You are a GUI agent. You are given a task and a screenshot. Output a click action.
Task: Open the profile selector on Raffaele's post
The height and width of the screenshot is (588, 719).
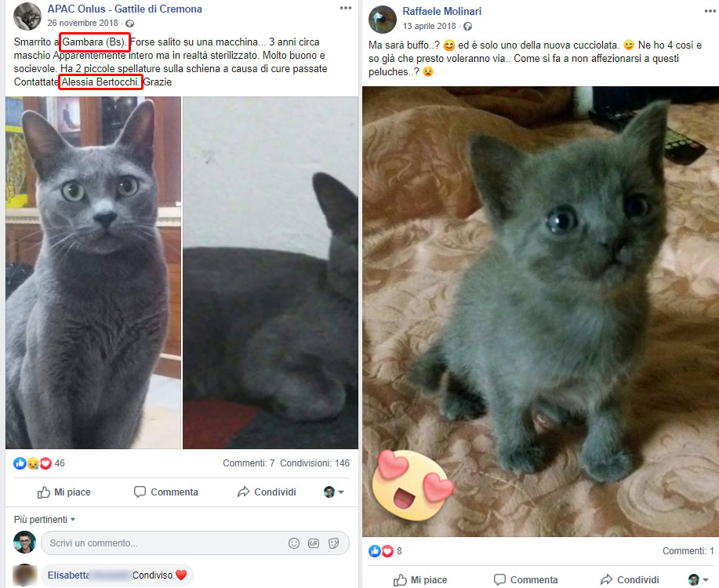click(x=699, y=579)
